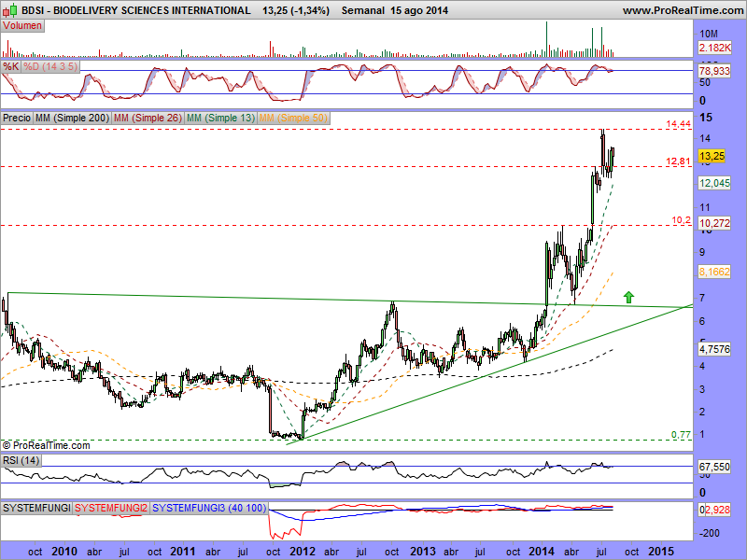This screenshot has height=560, width=747.
Task: Click the 67,550 RSI value
Action: 714,467
